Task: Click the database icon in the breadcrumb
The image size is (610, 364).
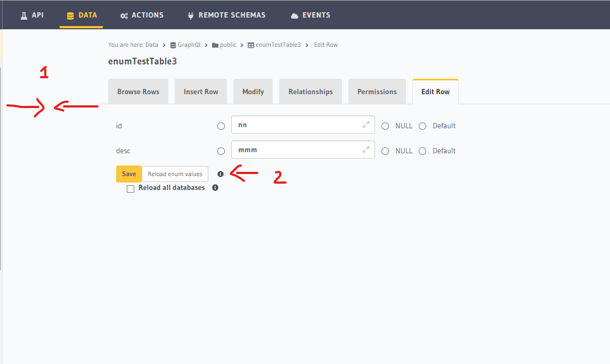Action: coord(173,45)
